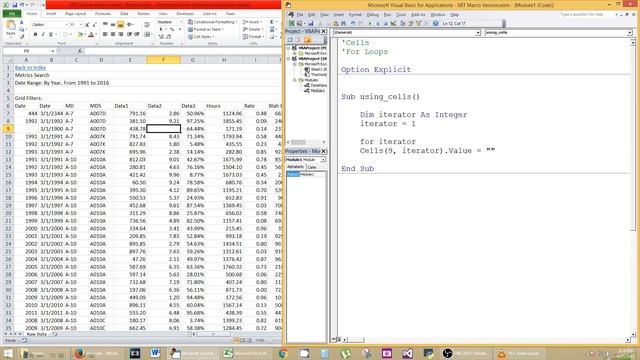Open Firefox from the Windows taskbar
Screen dimensions: 640x360
79,353
